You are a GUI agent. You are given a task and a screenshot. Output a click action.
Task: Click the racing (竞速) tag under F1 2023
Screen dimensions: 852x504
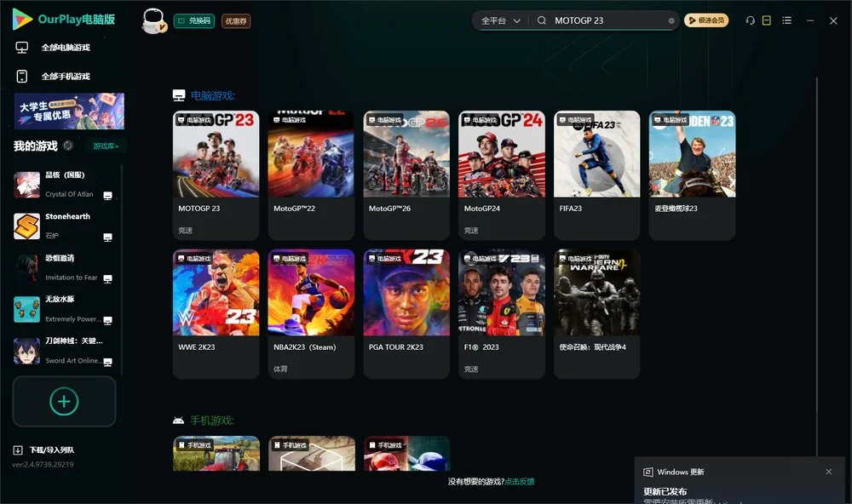tap(471, 369)
